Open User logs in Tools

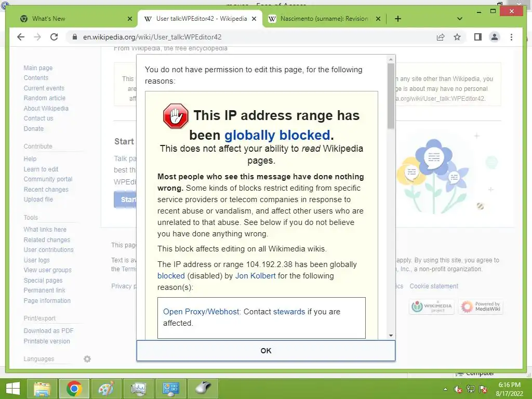click(37, 260)
